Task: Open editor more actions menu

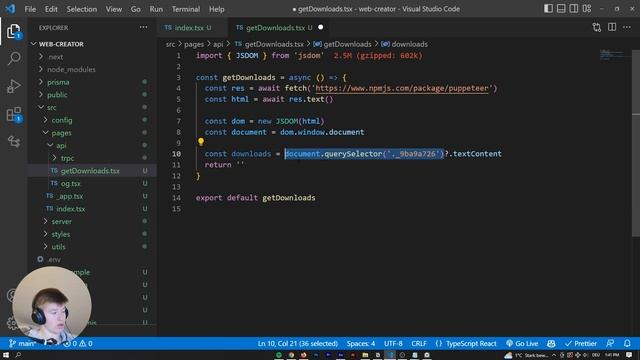Action: click(x=627, y=27)
